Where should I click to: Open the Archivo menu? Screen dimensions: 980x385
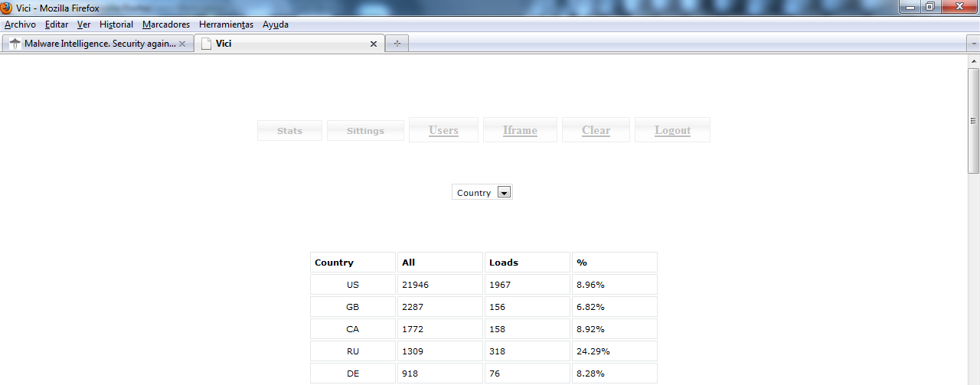click(20, 24)
